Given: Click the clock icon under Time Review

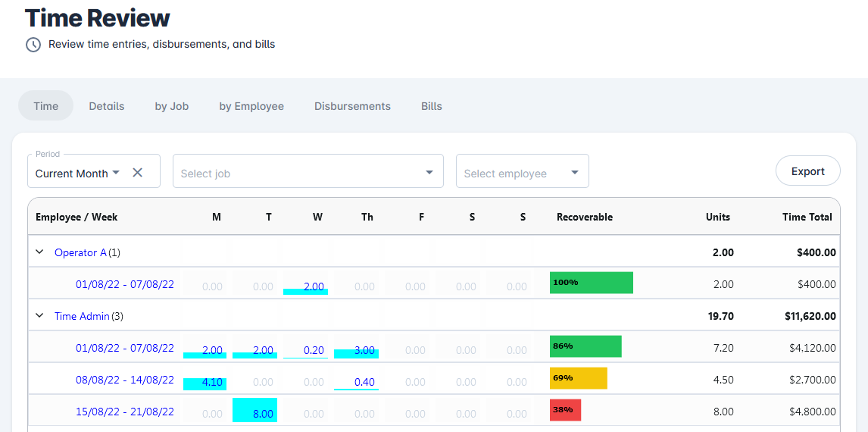Looking at the screenshot, I should (33, 45).
